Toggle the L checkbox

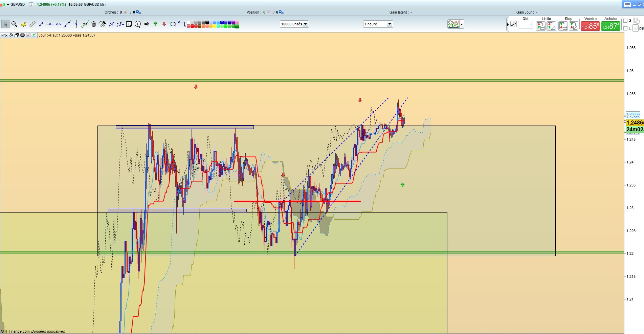(x=625, y=28)
